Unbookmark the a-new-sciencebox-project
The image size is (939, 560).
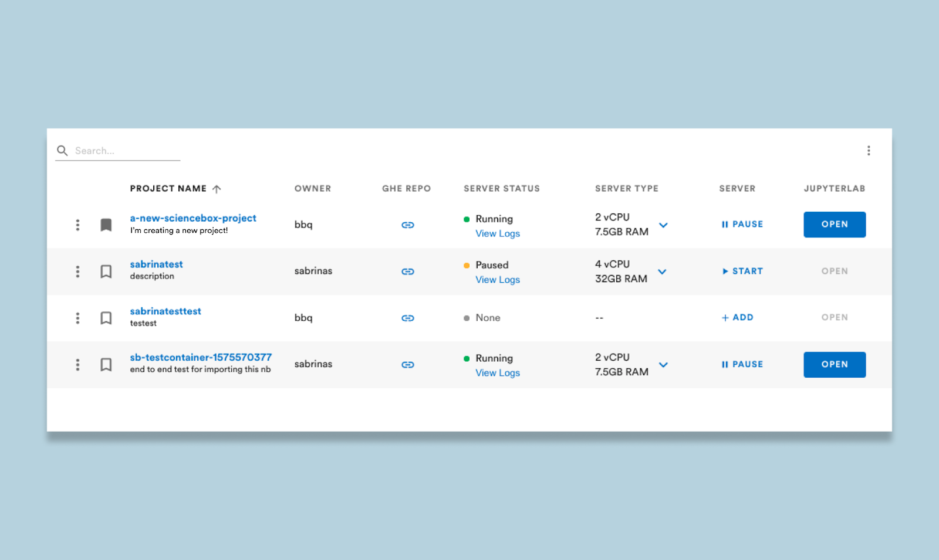pos(106,225)
